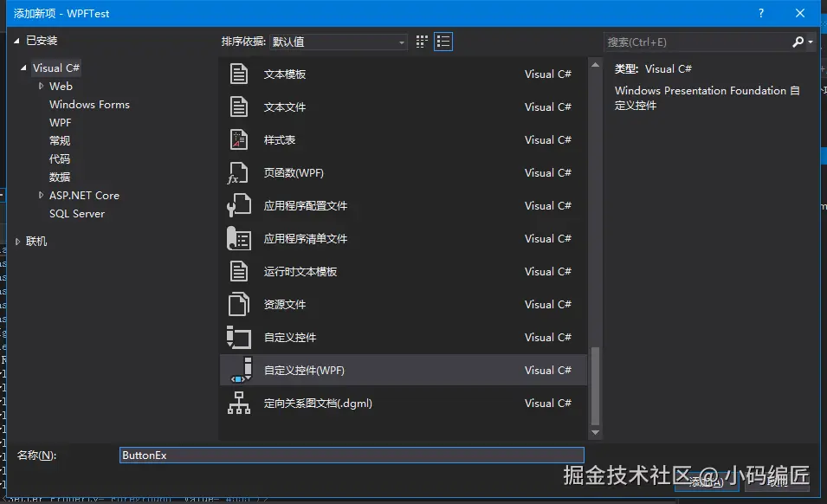Click the 运行时文本模板 icon
The height and width of the screenshot is (504, 827).
point(239,272)
